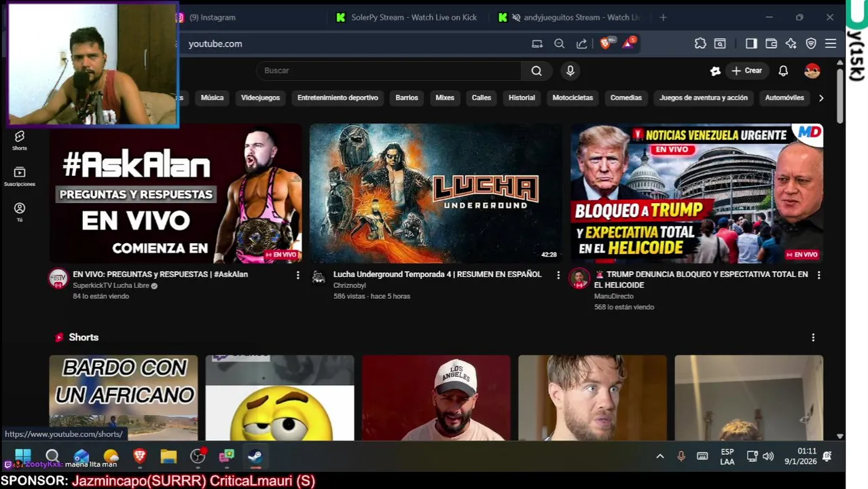The height and width of the screenshot is (489, 868).
Task: Select Juegos de aventura y acción chip
Action: click(704, 98)
